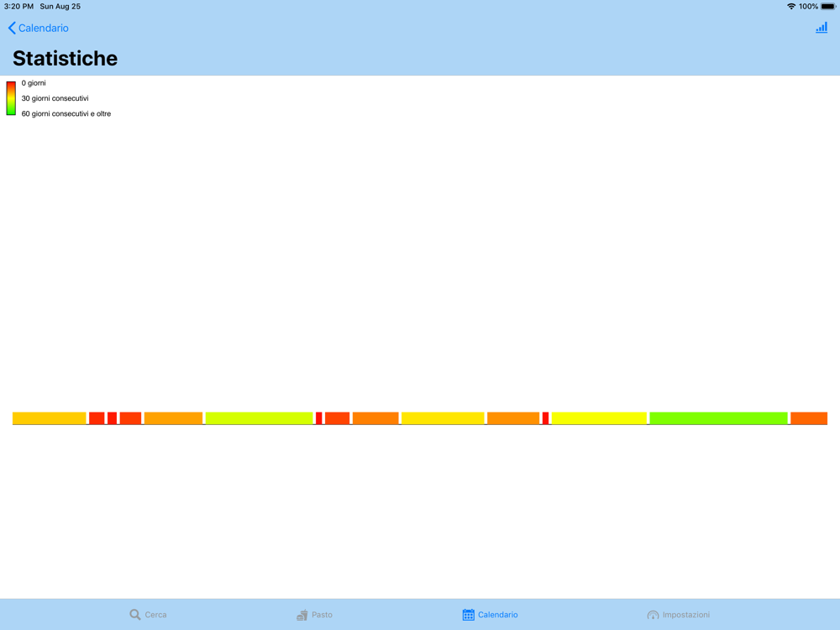This screenshot has height=630, width=840.
Task: Click '60 giorni consecutivi e oltre' label
Action: point(66,113)
